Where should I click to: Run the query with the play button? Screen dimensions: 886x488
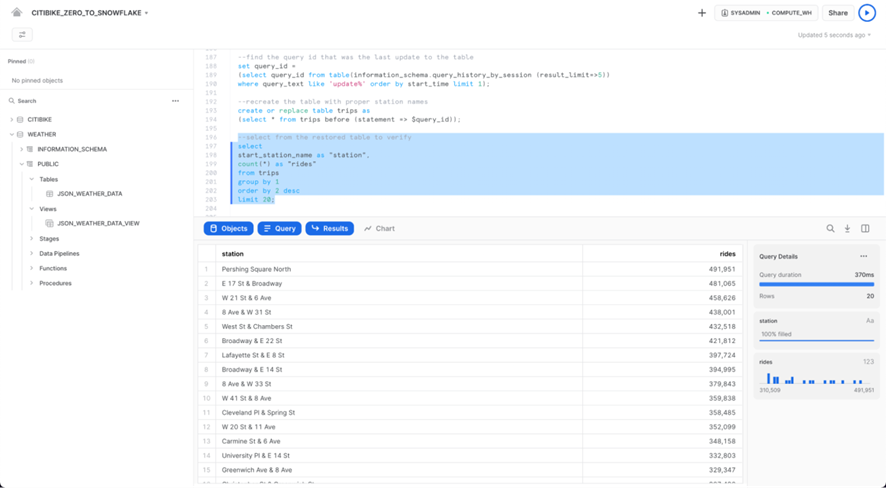[x=867, y=13]
